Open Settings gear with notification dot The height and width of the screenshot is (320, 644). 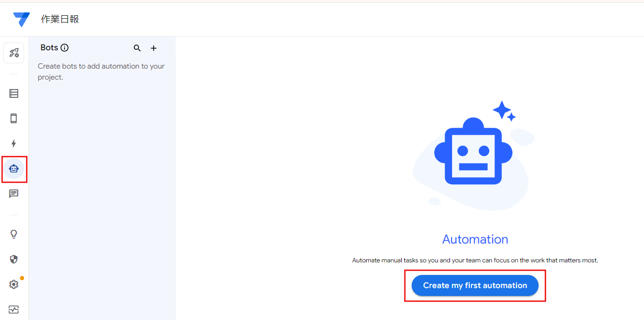14,284
